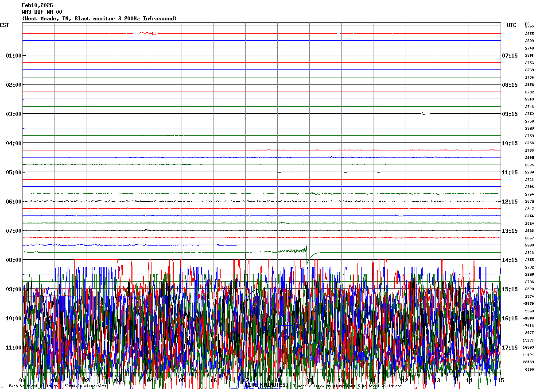
Task: Click the "09:15" UTC time label
Action: click(510, 114)
